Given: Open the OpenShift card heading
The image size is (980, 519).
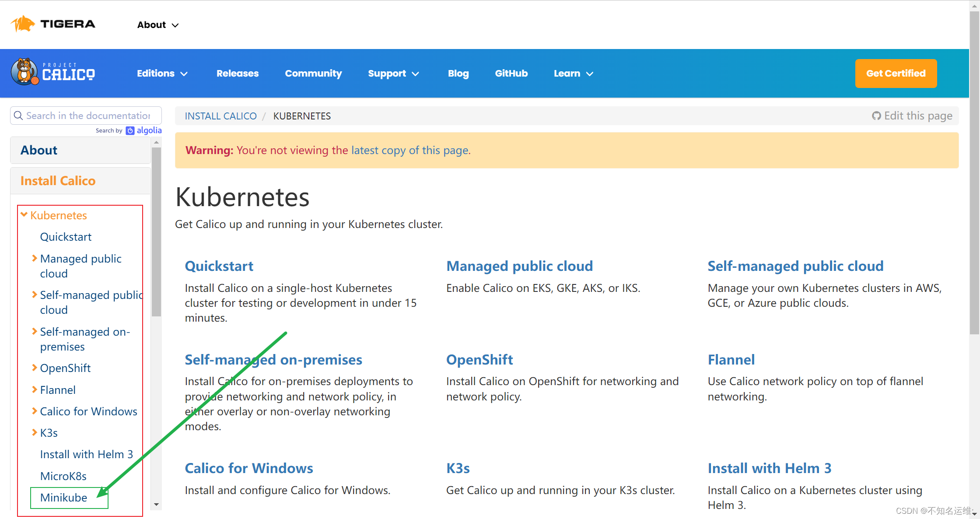Looking at the screenshot, I should pyautogui.click(x=479, y=360).
